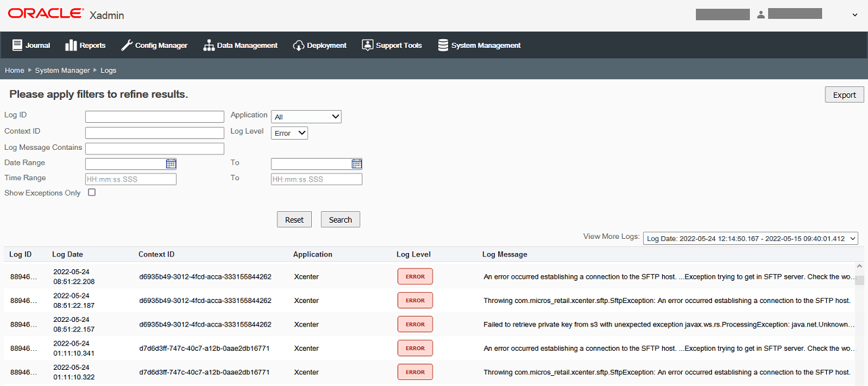868x386 pixels.
Task: Toggle Show Exceptions Only checkbox
Action: click(92, 192)
